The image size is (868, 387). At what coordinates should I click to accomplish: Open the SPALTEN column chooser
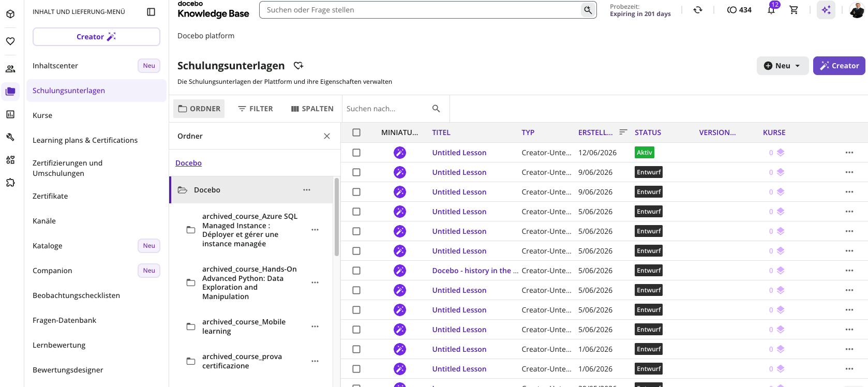pyautogui.click(x=312, y=109)
